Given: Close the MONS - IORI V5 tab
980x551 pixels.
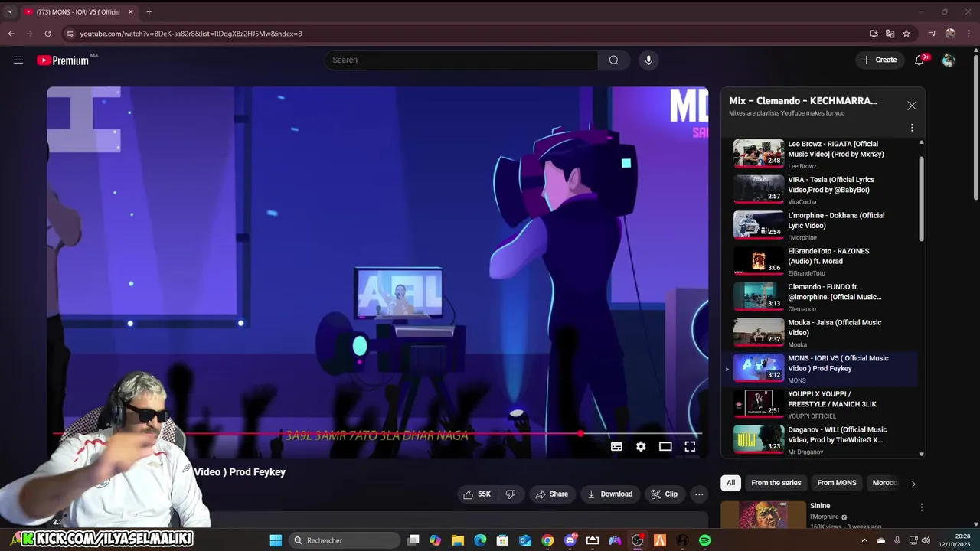Looking at the screenshot, I should click(130, 11).
